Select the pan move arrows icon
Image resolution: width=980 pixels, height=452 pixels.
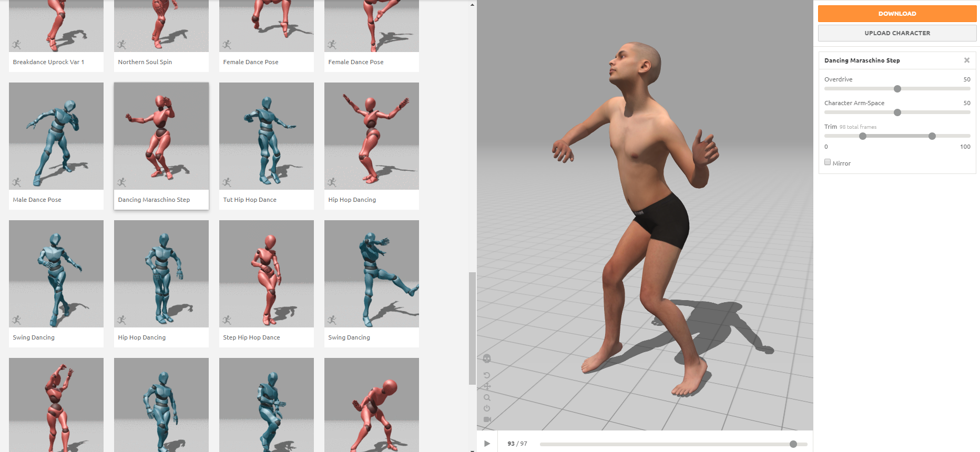[487, 386]
